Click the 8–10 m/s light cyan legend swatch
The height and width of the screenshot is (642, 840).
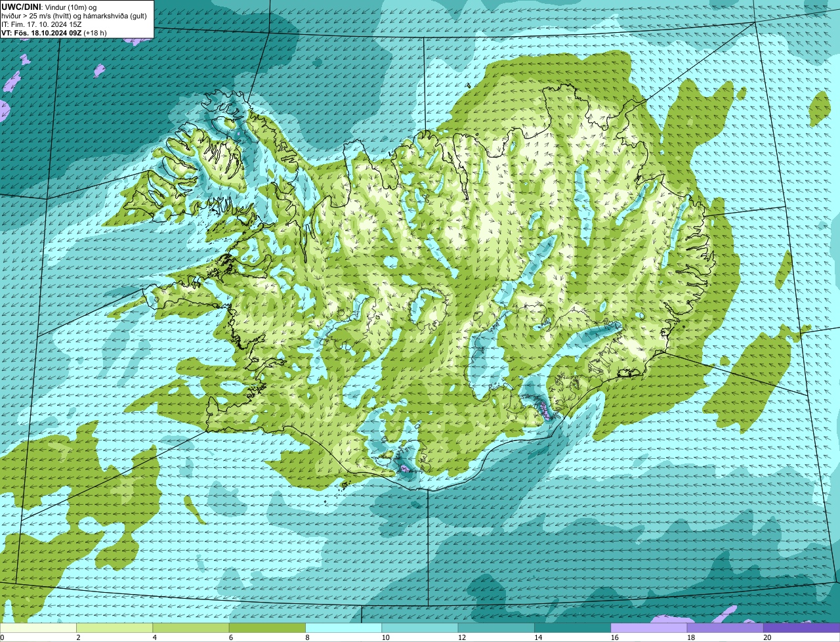tap(343, 628)
